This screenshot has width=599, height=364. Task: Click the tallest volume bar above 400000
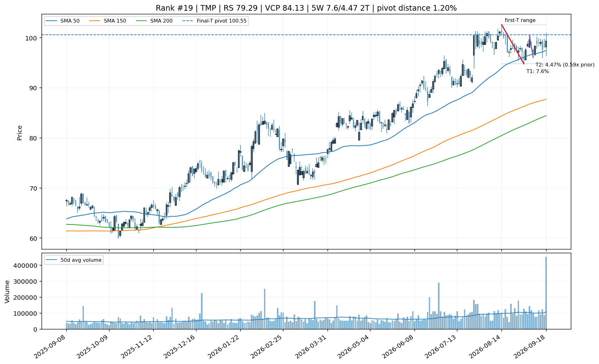(546, 293)
